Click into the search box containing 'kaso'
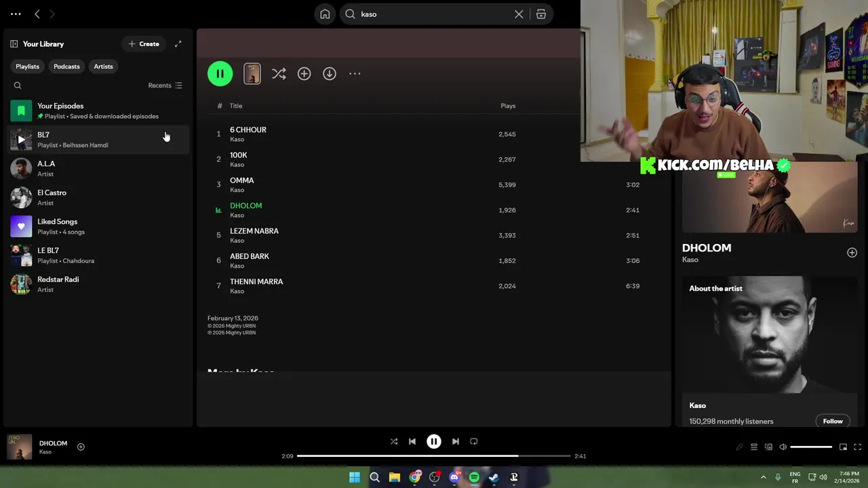Image resolution: width=868 pixels, height=488 pixels. (434, 14)
